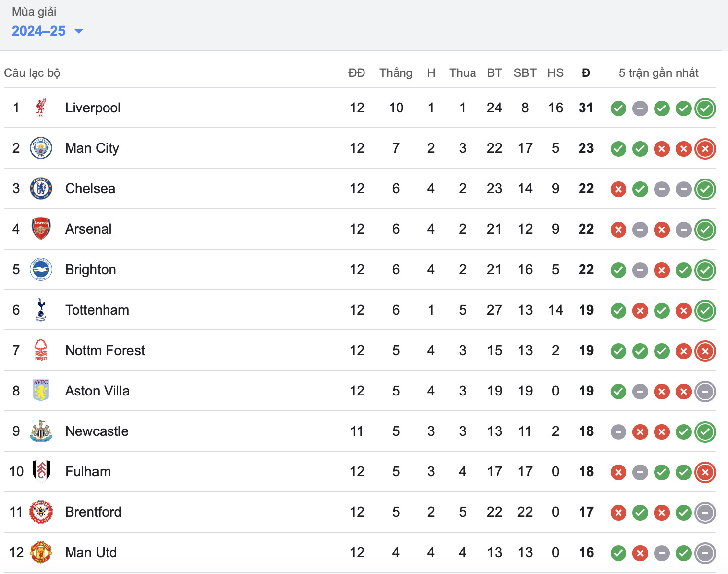Open the Newcastle team page link

(x=97, y=431)
